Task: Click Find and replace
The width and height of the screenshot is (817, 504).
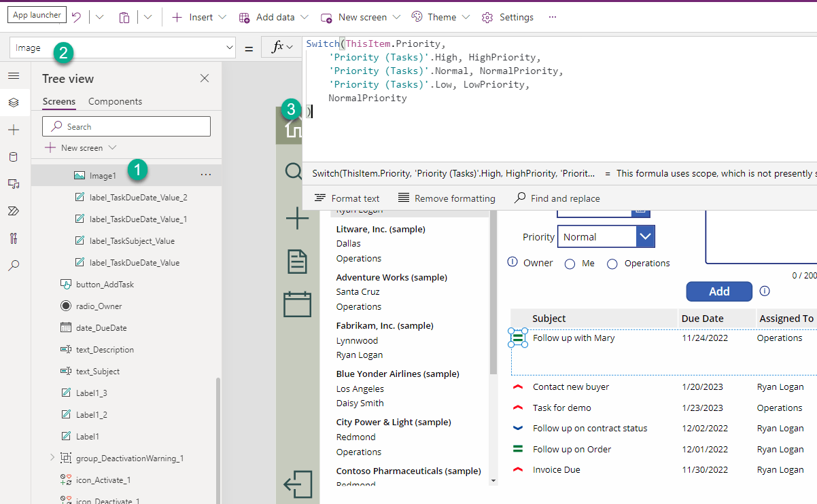Action: coord(557,198)
